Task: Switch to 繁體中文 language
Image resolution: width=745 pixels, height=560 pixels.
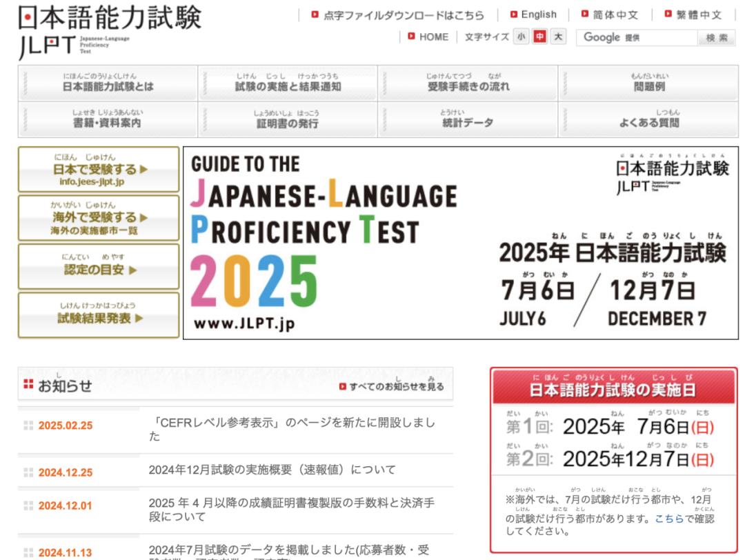Action: pos(698,14)
